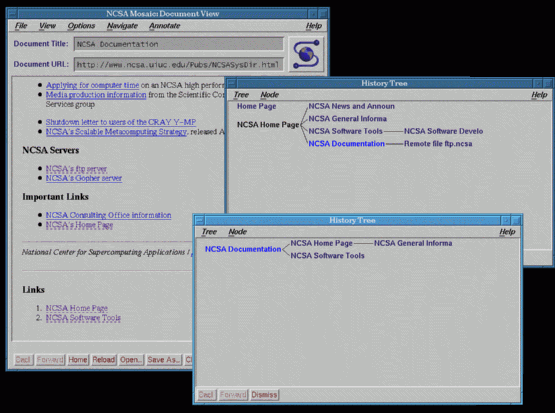This screenshot has height=413, width=555.
Task: Click the Home button
Action: point(78,360)
